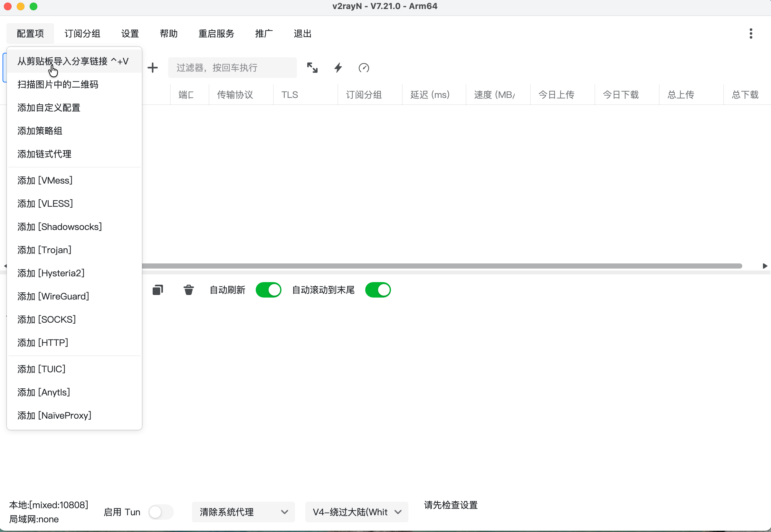Select 从剪贴板导入分享链接 menu entry
Image resolution: width=771 pixels, height=532 pixels.
point(74,61)
